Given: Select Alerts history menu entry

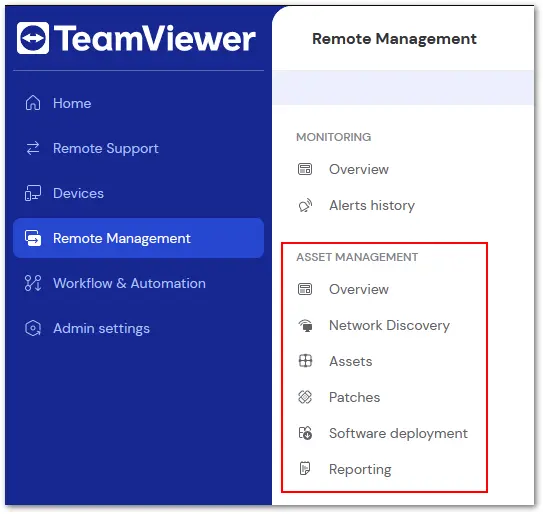Looking at the screenshot, I should point(372,205).
